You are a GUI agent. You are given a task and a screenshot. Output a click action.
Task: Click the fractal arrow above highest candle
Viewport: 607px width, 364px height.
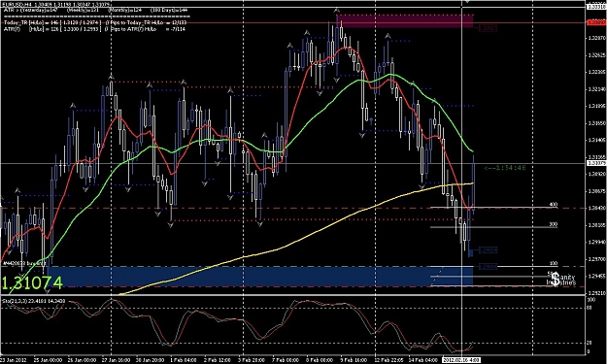(x=337, y=11)
